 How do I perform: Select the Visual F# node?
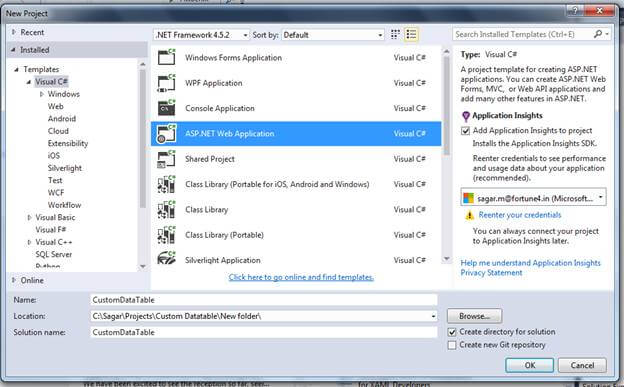(x=51, y=230)
